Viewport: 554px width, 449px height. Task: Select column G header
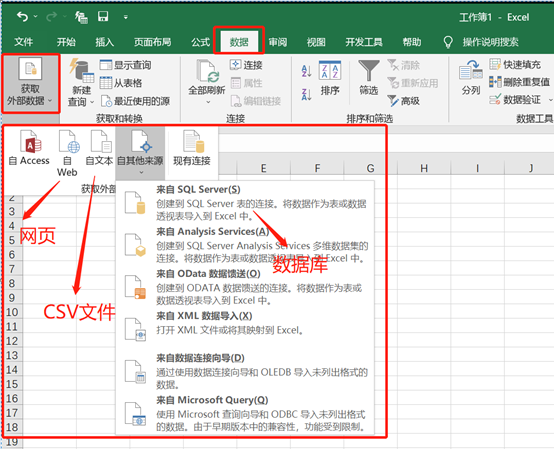pos(371,168)
